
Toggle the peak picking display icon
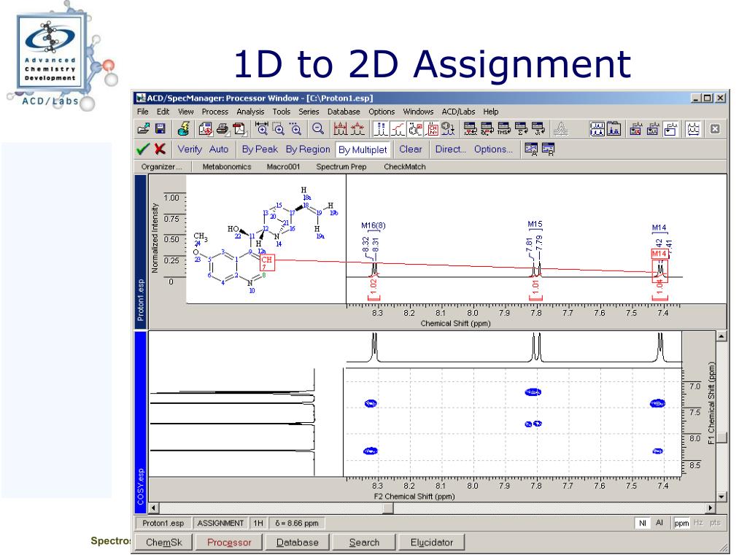click(380, 128)
